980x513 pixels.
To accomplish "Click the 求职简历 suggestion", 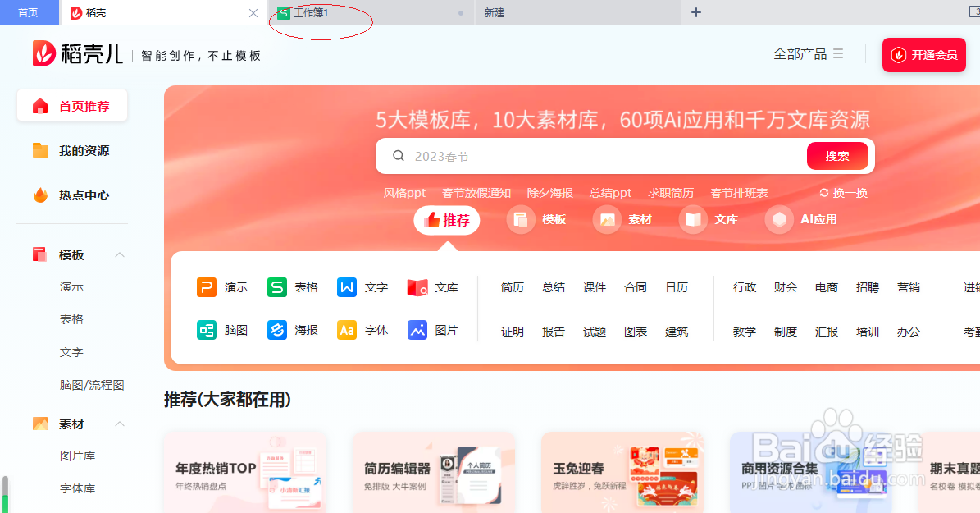I will [x=671, y=193].
